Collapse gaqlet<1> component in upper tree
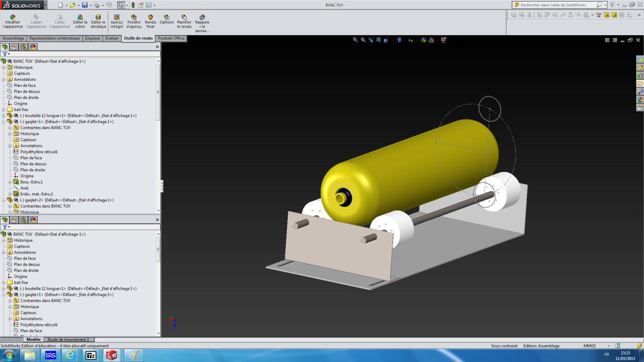Screen dimensions: 644x362 [x=4, y=122]
